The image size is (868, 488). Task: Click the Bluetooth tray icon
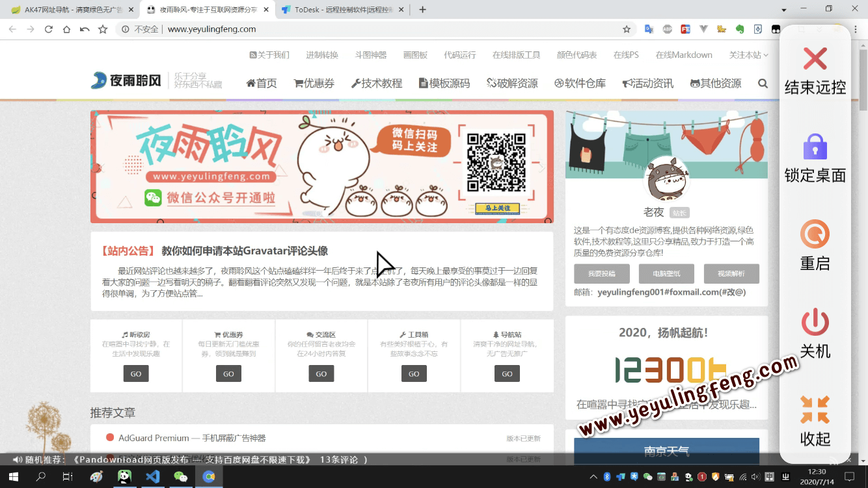[607, 477]
